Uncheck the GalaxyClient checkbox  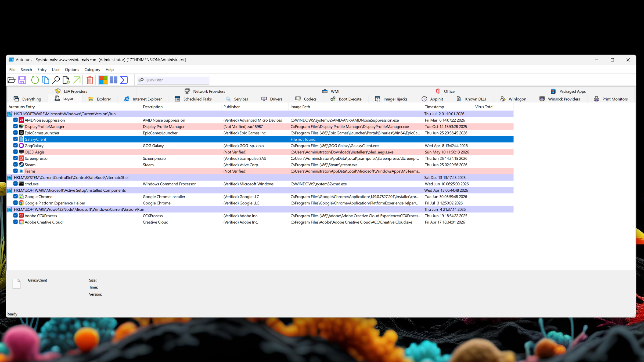coord(15,139)
